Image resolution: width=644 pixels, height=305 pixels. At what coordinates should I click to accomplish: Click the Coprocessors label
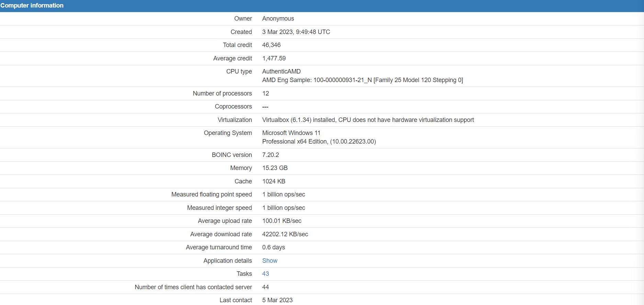(x=233, y=106)
